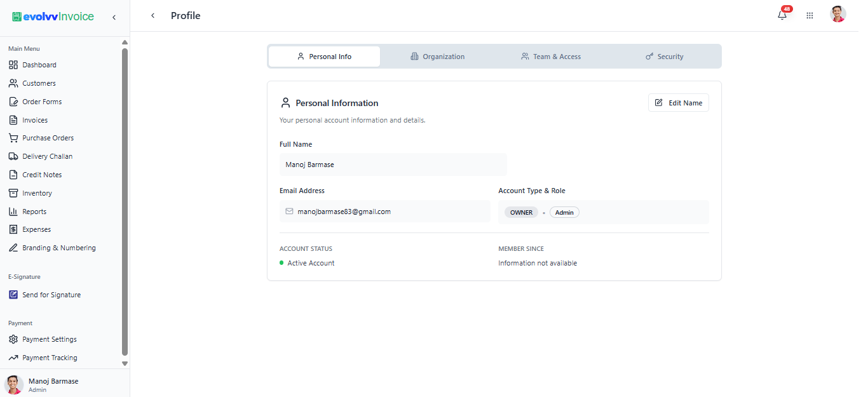This screenshot has height=397, width=868.
Task: Open Expenses menu label
Action: 37,229
